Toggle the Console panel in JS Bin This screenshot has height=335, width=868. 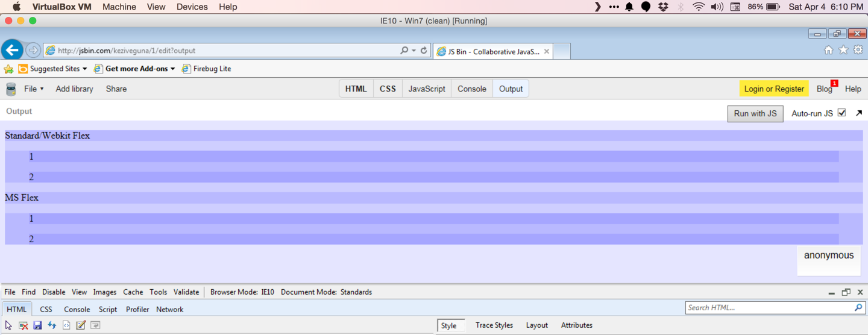click(472, 89)
